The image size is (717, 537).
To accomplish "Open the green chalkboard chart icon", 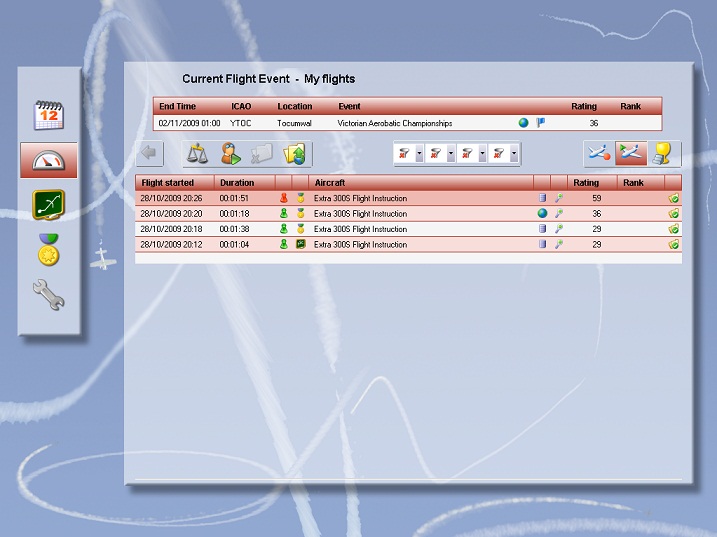I will (x=49, y=205).
